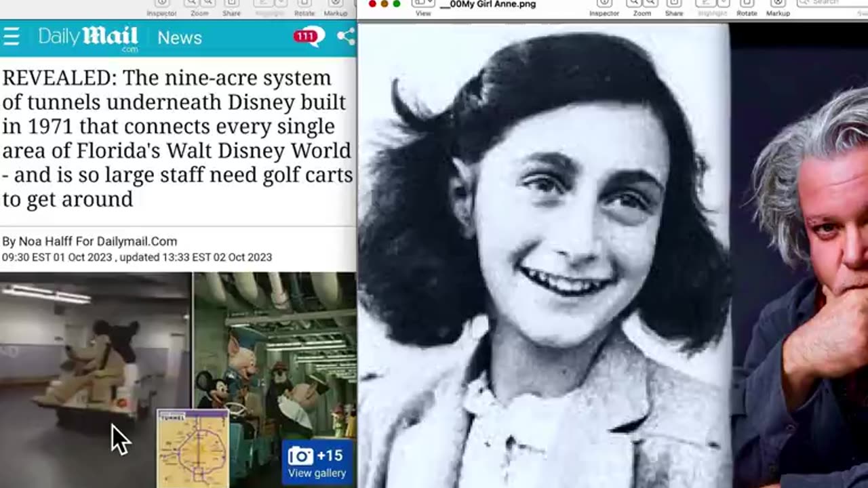Click the article headline beginning REVEALED
This screenshot has width=868, height=488.
pos(177,138)
